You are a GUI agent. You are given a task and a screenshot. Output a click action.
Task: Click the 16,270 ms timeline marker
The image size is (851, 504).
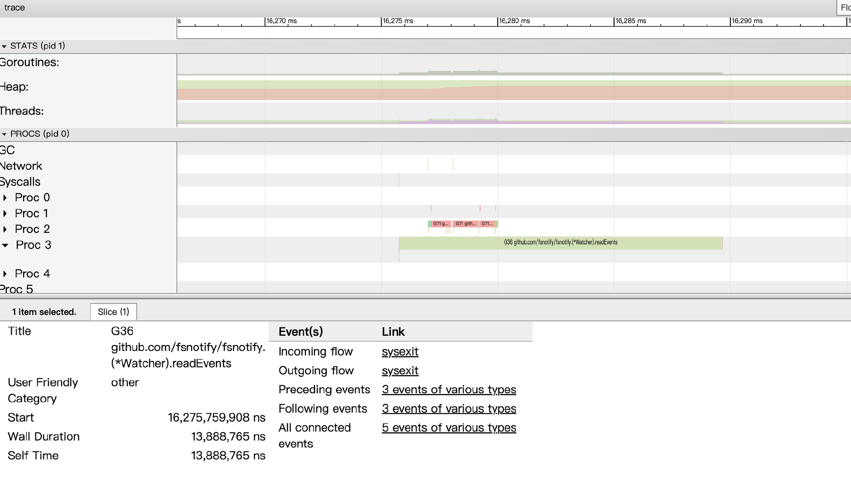point(281,21)
